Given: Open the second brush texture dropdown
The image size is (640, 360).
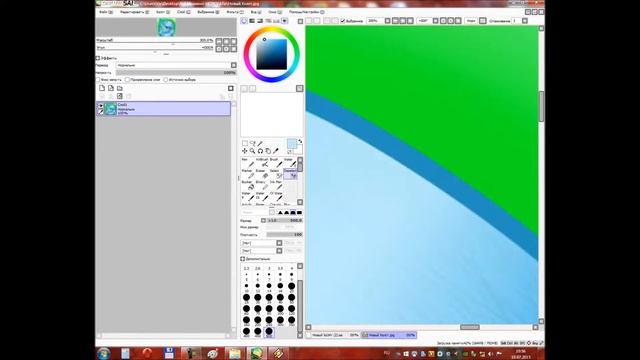Looking at the screenshot, I should click(279, 251).
